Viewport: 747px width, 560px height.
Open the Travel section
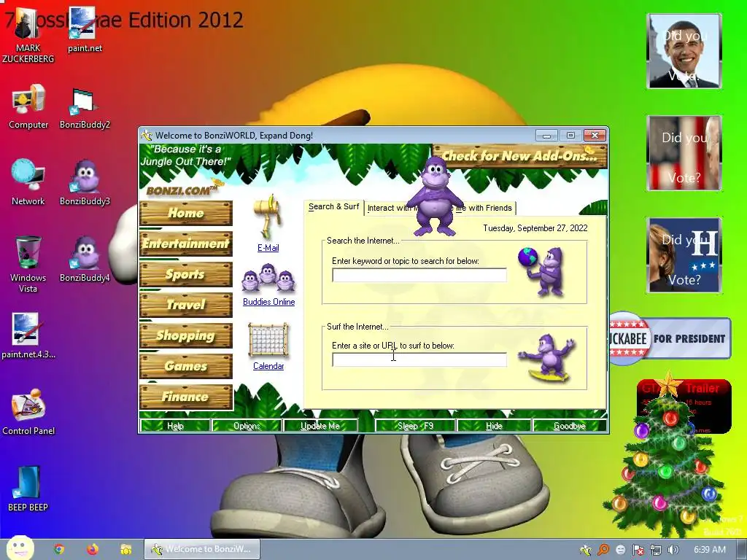pos(186,305)
